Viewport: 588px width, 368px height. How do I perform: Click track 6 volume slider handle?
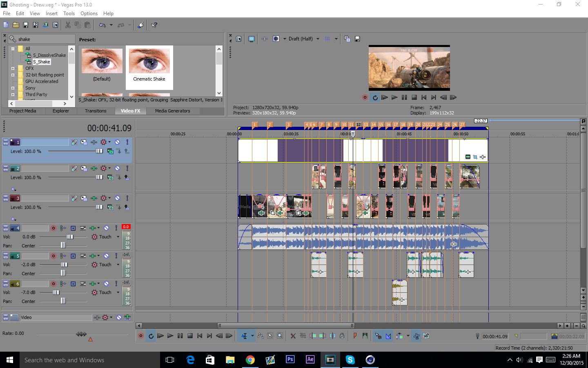(56, 292)
